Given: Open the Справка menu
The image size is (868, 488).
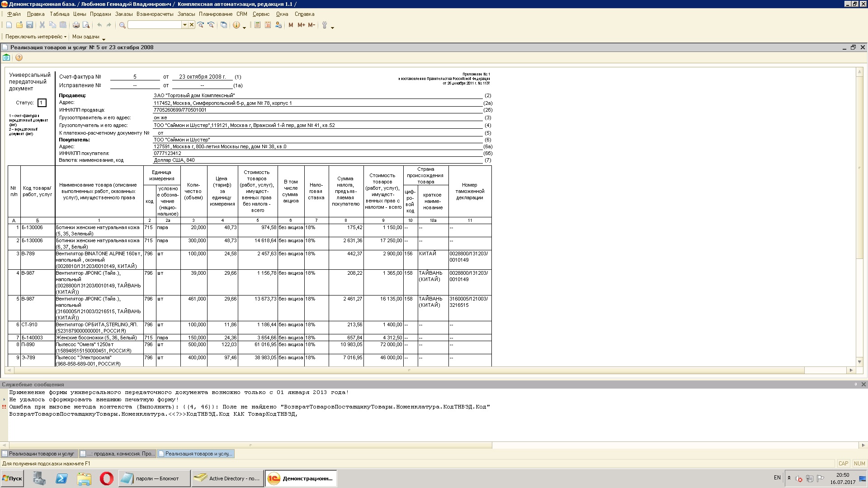Looking at the screenshot, I should (304, 14).
